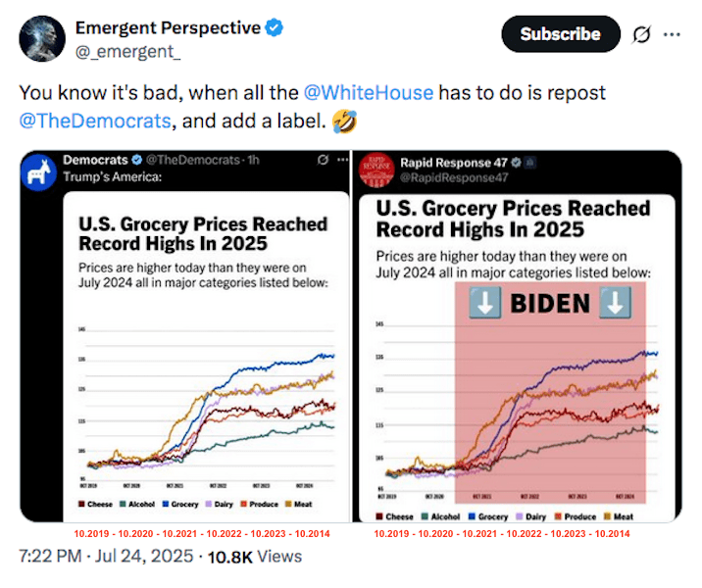Click the Grocery legend swatch in the right chart

coord(472,516)
